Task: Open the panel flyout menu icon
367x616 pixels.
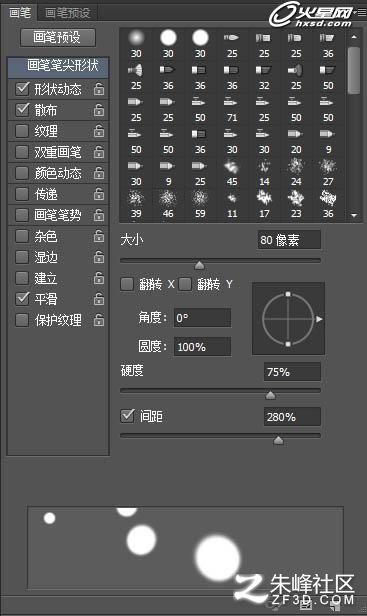Action: pyautogui.click(x=361, y=13)
